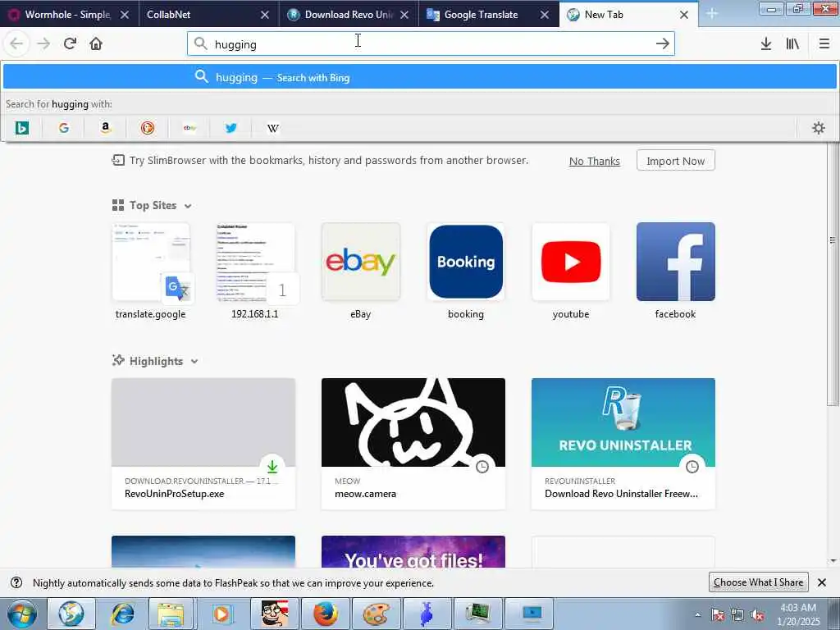Click the network tray icon

coord(737,615)
